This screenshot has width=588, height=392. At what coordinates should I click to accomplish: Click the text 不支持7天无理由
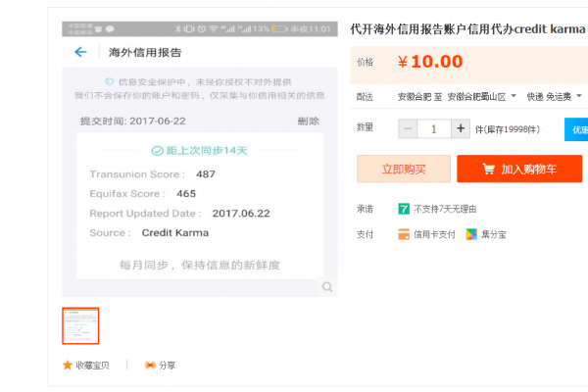point(445,209)
